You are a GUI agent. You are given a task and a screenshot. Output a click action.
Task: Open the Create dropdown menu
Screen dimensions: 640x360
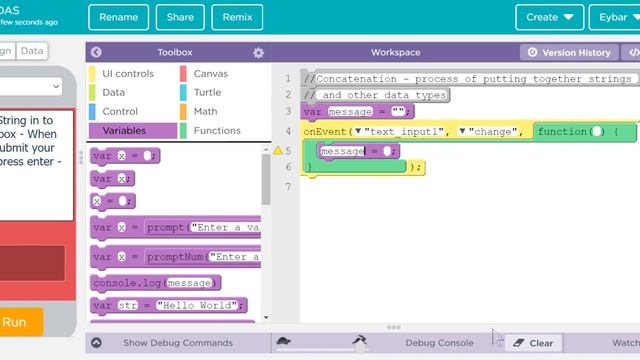[549, 17]
